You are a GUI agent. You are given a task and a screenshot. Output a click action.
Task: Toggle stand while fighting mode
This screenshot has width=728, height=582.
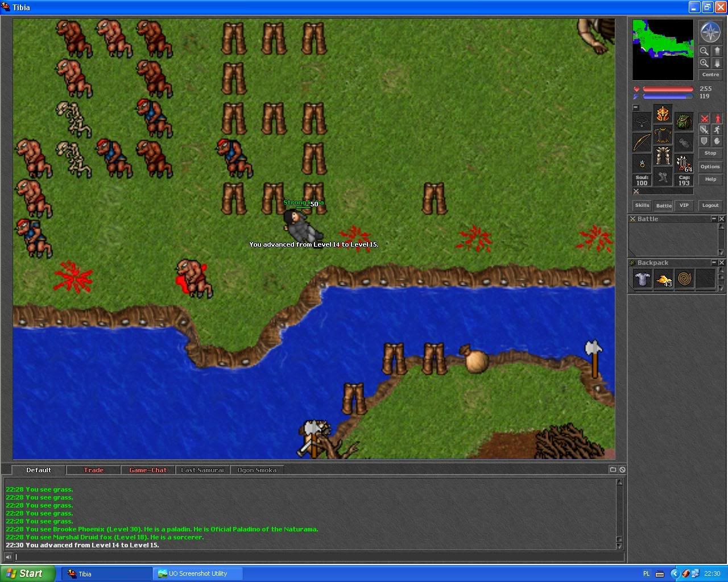pos(717,118)
